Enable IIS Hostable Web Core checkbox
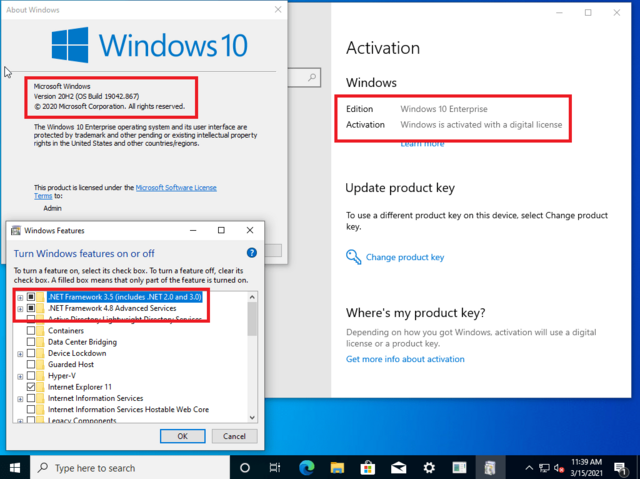This screenshot has height=479, width=640. pyautogui.click(x=31, y=409)
